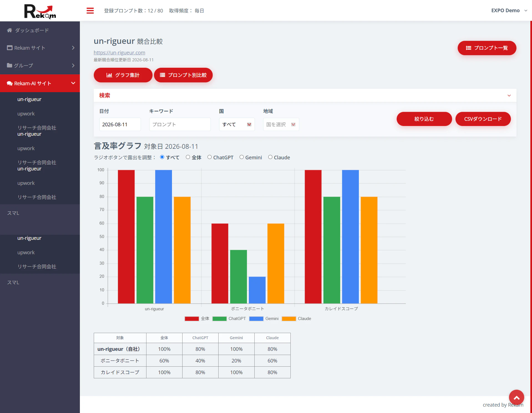Image resolution: width=532 pixels, height=413 pixels.
Task: Go to ダッシュボード in the sidebar
Action: point(40,30)
